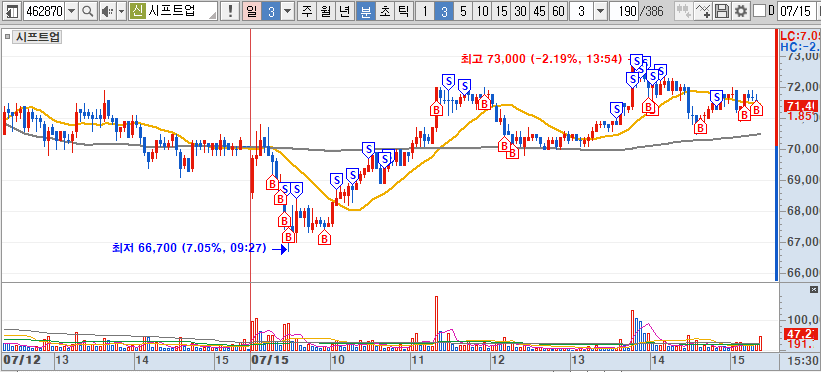The width and height of the screenshot is (821, 372).
Task: Click the stock code field showing 462870
Action: [44, 10]
